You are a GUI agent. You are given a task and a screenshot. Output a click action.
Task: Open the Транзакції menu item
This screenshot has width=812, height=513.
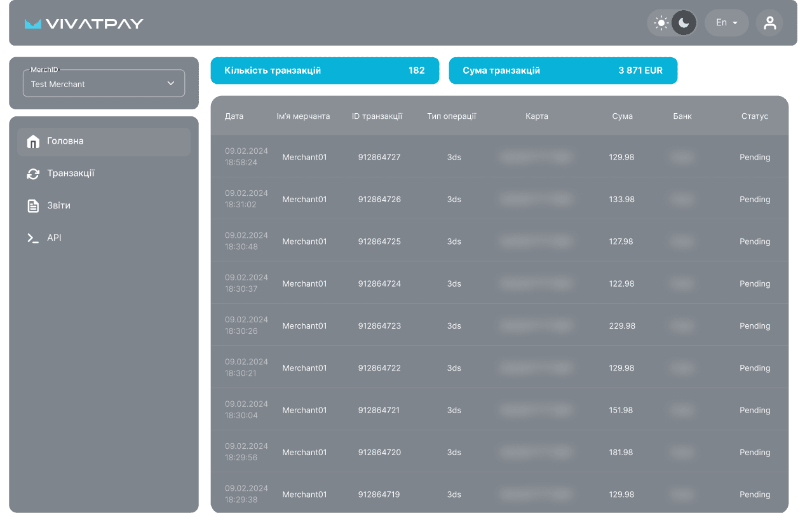click(x=71, y=174)
